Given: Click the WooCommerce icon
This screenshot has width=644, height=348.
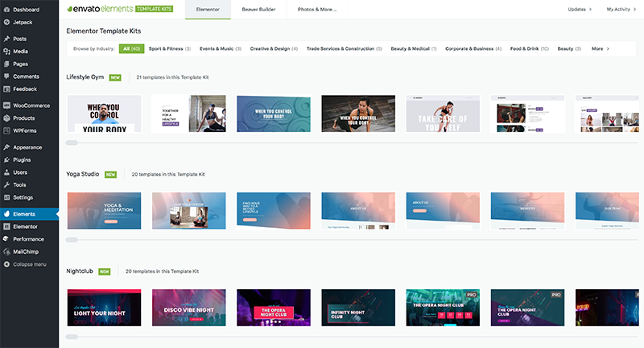Looking at the screenshot, I should click(x=6, y=105).
